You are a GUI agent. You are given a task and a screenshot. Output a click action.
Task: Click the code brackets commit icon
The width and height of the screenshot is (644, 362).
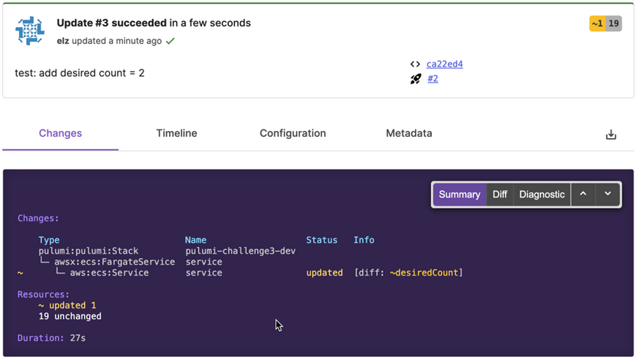(415, 64)
